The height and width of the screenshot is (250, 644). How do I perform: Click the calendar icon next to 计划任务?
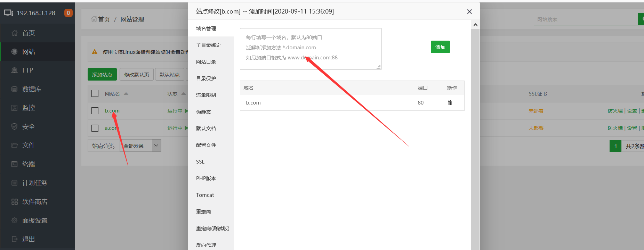14,183
